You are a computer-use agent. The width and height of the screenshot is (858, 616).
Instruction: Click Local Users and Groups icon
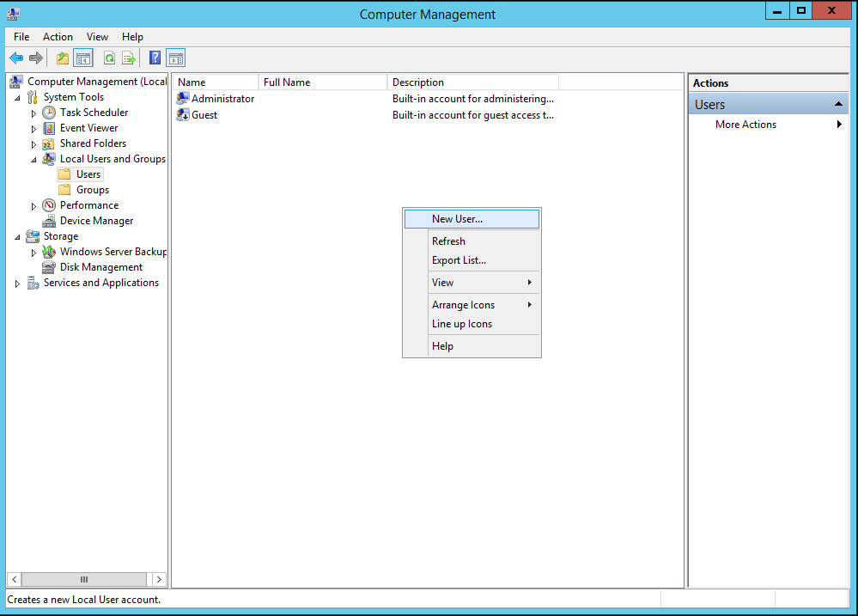pos(49,159)
